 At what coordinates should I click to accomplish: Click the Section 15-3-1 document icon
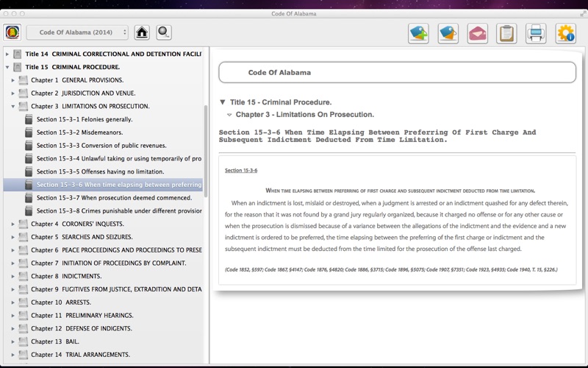point(29,119)
